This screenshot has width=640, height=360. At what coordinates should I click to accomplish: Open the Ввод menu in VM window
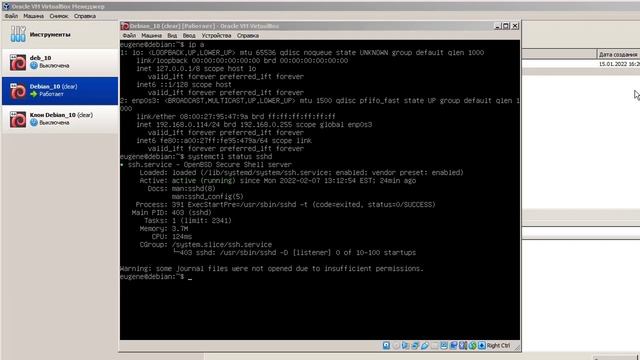click(x=189, y=36)
